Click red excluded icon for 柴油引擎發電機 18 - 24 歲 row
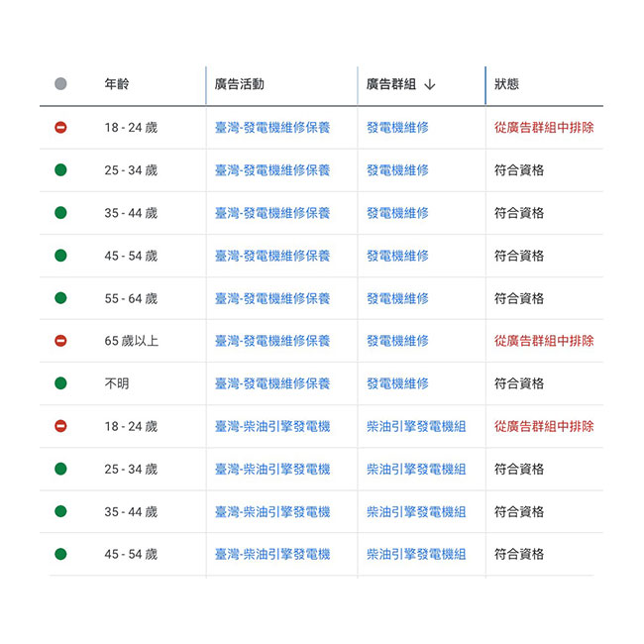Screen dimensions: 644x644 [60, 426]
